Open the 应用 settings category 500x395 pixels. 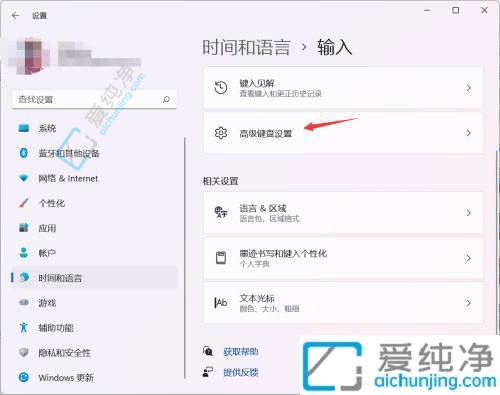coord(94,228)
